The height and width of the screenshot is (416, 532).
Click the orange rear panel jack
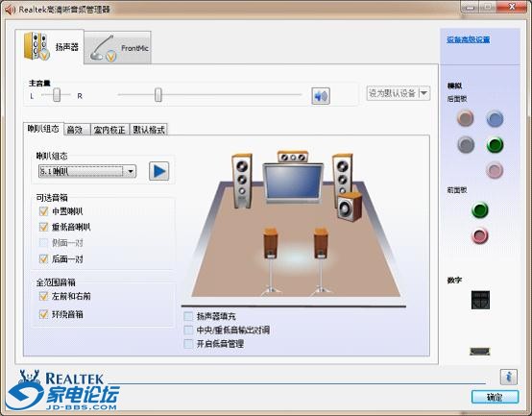tap(466, 118)
